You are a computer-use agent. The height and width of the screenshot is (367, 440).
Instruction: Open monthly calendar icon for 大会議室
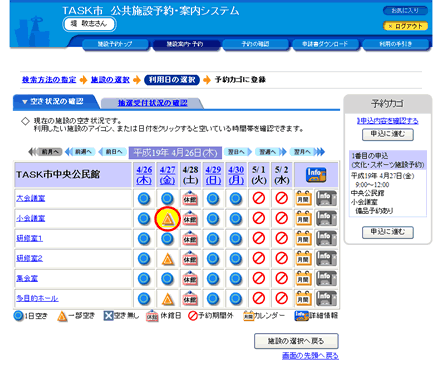point(304,199)
